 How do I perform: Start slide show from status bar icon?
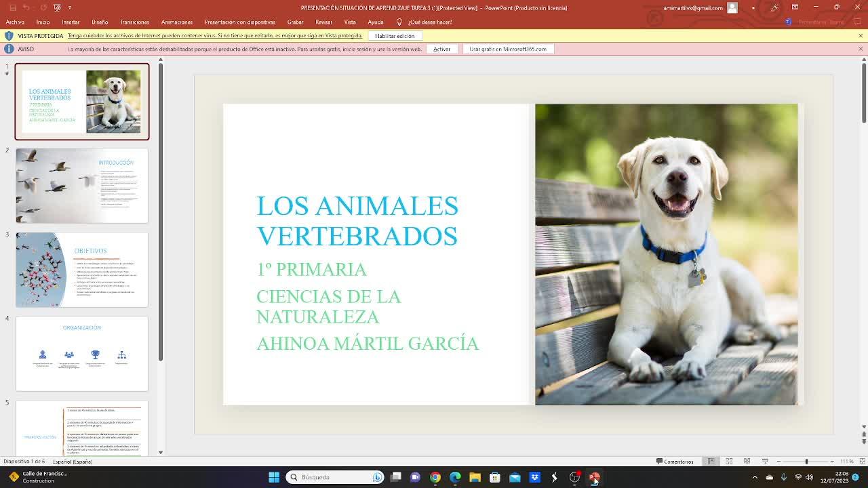click(x=765, y=462)
